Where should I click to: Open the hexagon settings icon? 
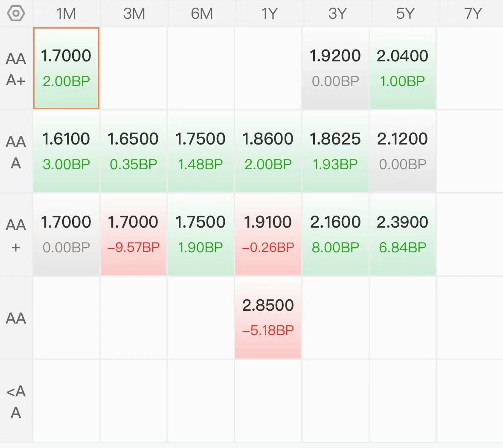pos(16,14)
